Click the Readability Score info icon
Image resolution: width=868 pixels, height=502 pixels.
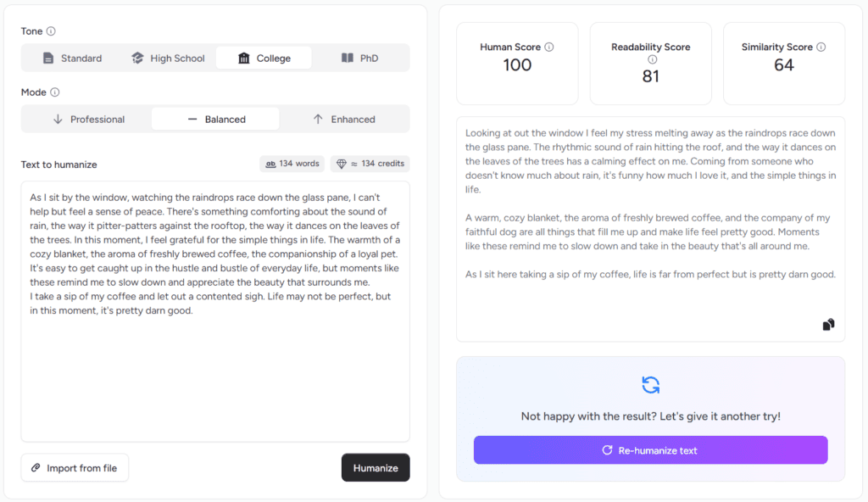click(x=651, y=60)
